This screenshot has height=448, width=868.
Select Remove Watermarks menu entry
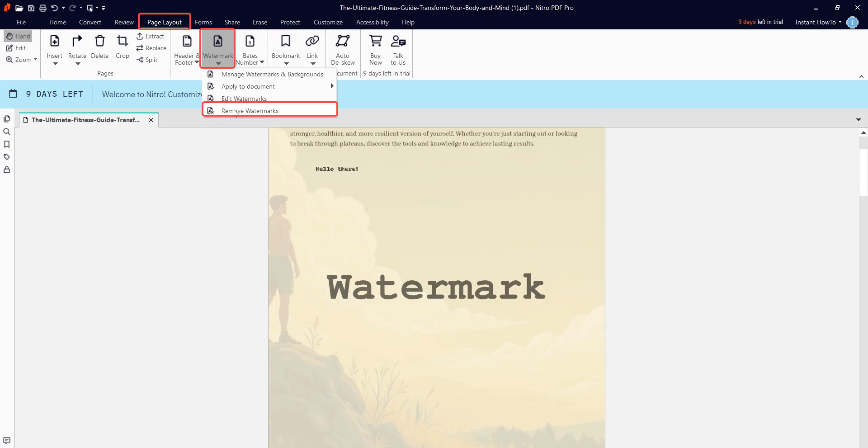269,111
